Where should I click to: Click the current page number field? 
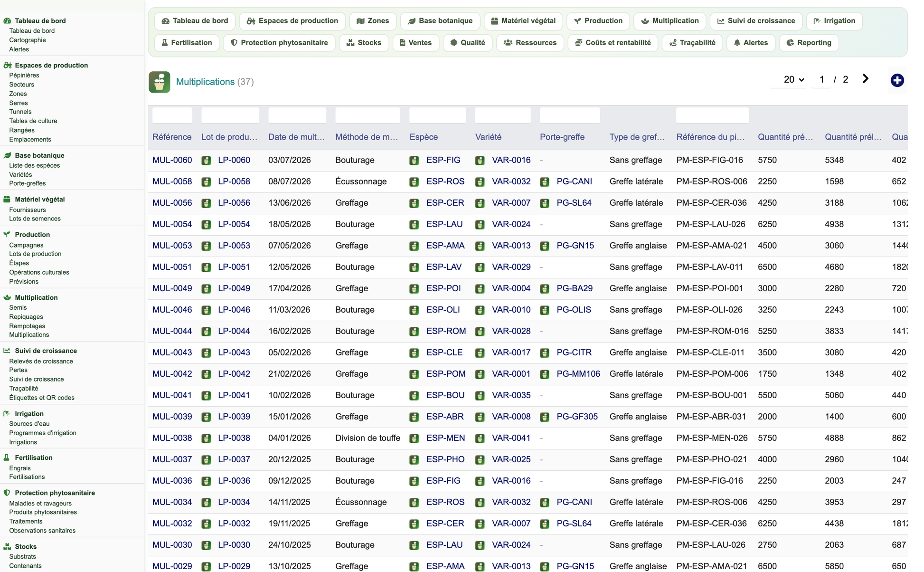click(x=821, y=80)
